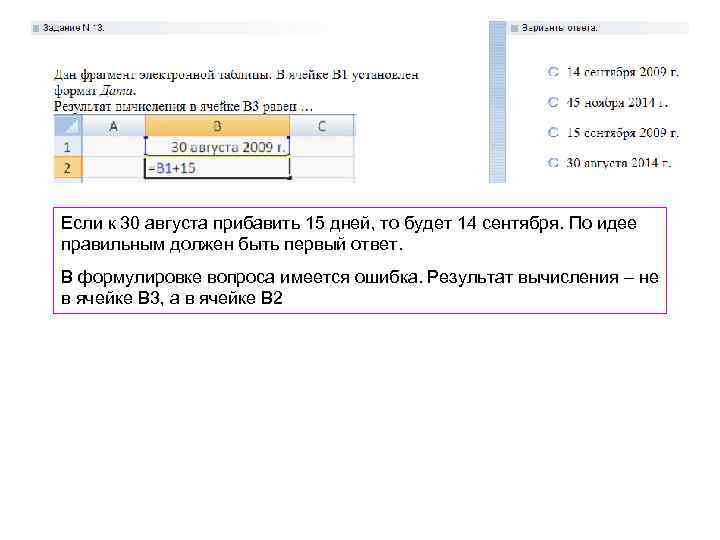The width and height of the screenshot is (720, 540).
Task: Click empty cell A2
Action: (113, 168)
